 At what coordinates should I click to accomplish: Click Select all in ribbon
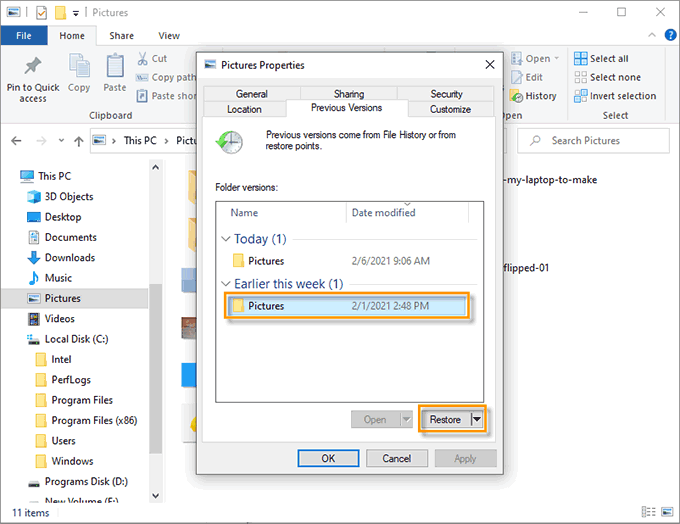tap(601, 59)
